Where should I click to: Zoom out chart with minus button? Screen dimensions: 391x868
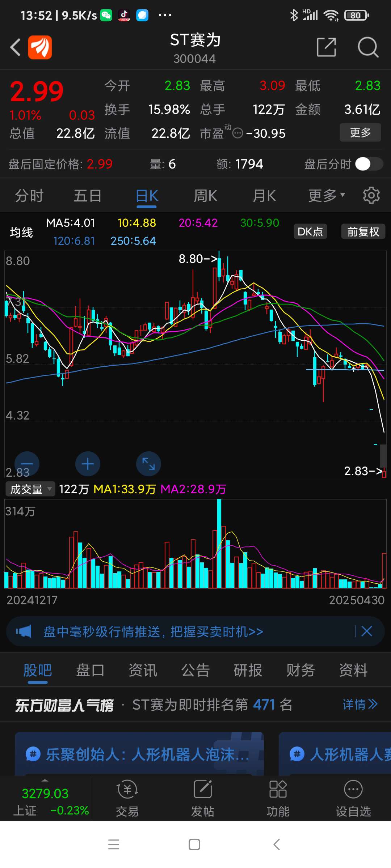[27, 464]
